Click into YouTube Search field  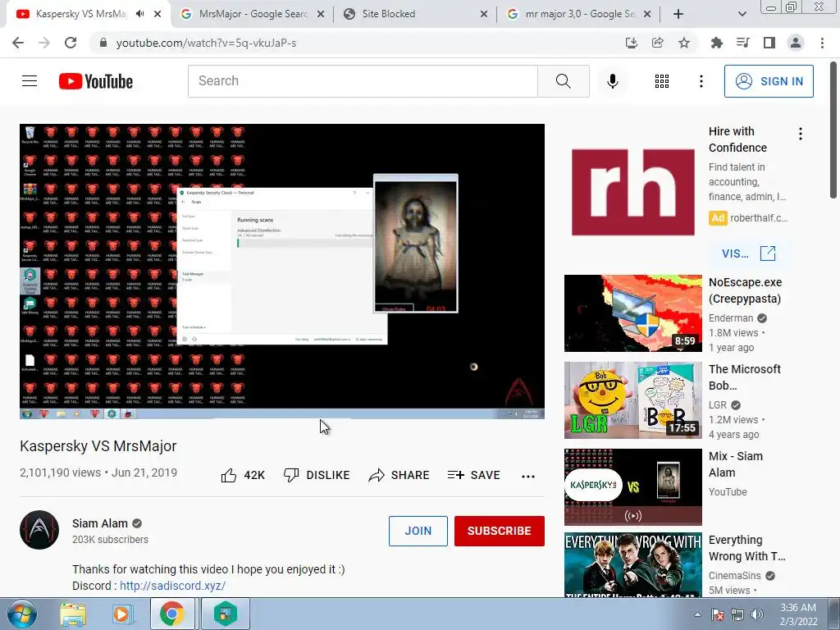pyautogui.click(x=363, y=81)
